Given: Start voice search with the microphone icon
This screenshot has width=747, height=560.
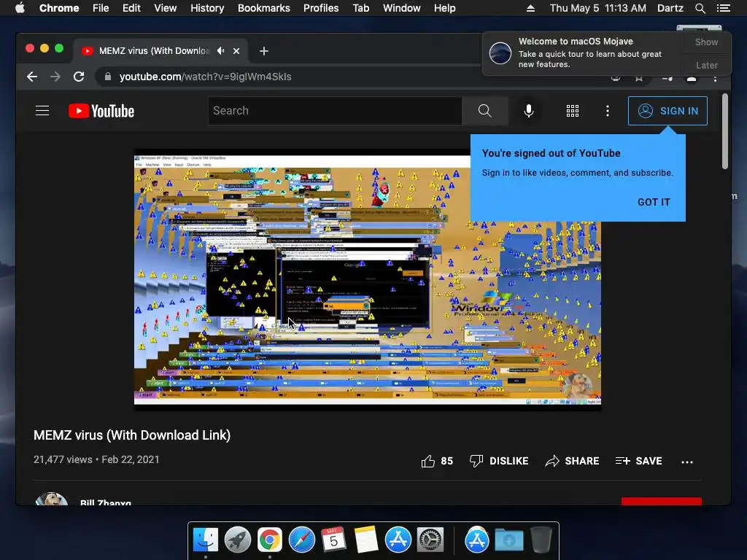Looking at the screenshot, I should coord(528,111).
